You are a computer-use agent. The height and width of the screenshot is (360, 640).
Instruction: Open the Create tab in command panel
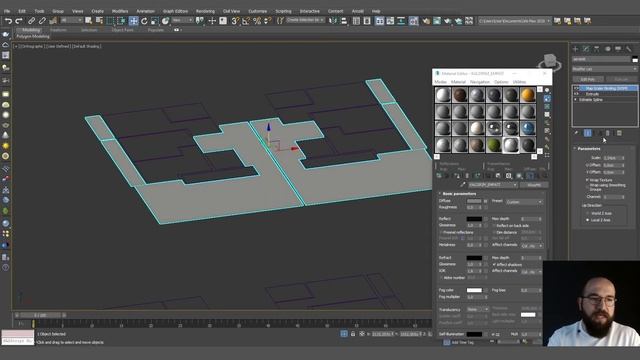(x=576, y=49)
